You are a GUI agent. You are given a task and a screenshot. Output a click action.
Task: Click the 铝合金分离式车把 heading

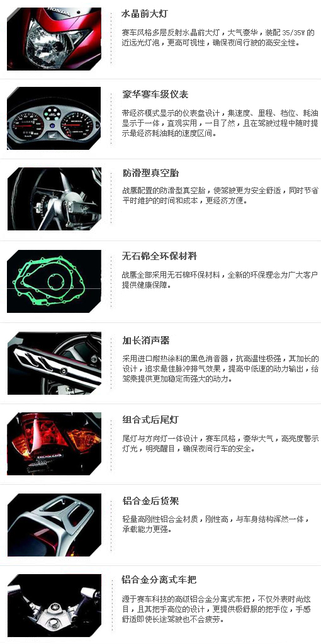(159, 580)
